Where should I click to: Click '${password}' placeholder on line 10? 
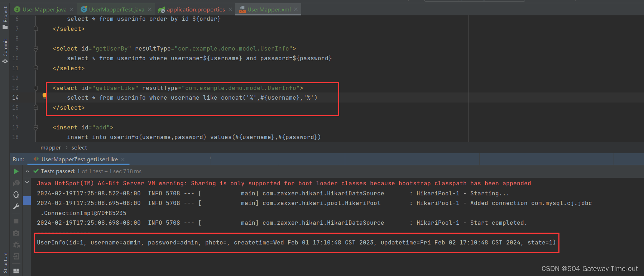[x=312, y=58]
